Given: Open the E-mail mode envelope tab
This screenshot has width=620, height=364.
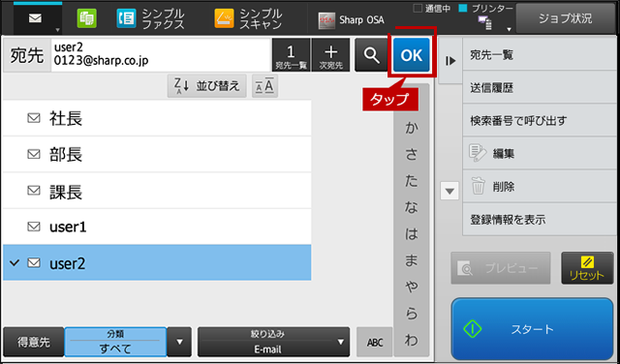Looking at the screenshot, I should pos(38,18).
